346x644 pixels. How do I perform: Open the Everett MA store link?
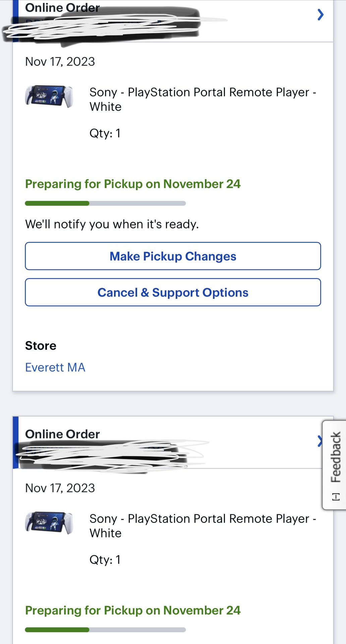click(55, 368)
